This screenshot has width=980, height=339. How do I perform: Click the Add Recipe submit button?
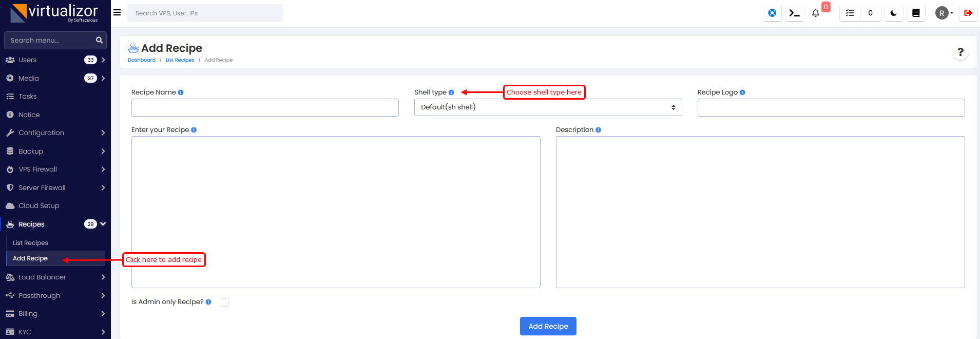click(548, 326)
